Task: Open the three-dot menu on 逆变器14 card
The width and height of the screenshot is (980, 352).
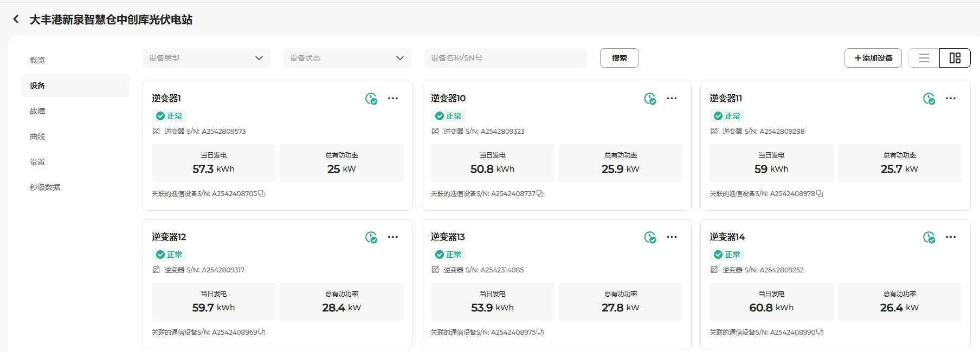Action: coord(950,237)
